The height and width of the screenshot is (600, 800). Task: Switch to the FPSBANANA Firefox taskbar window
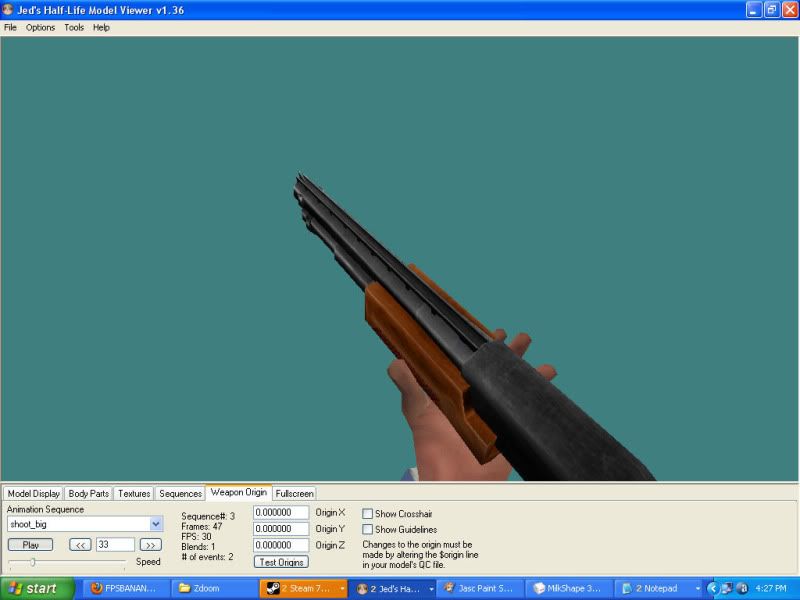point(126,588)
